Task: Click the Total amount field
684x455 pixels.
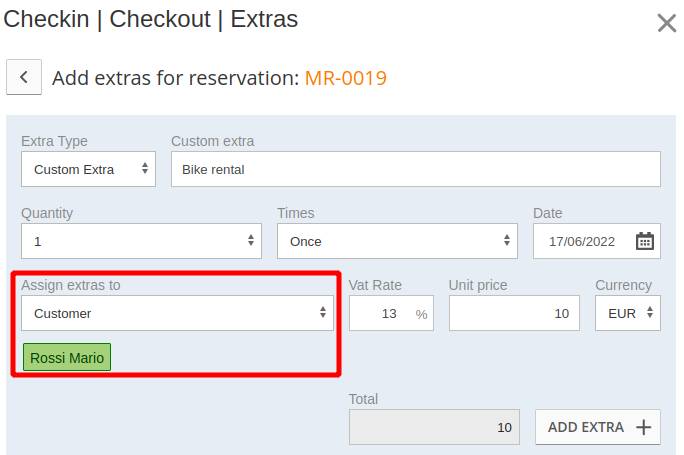Action: 434,427
